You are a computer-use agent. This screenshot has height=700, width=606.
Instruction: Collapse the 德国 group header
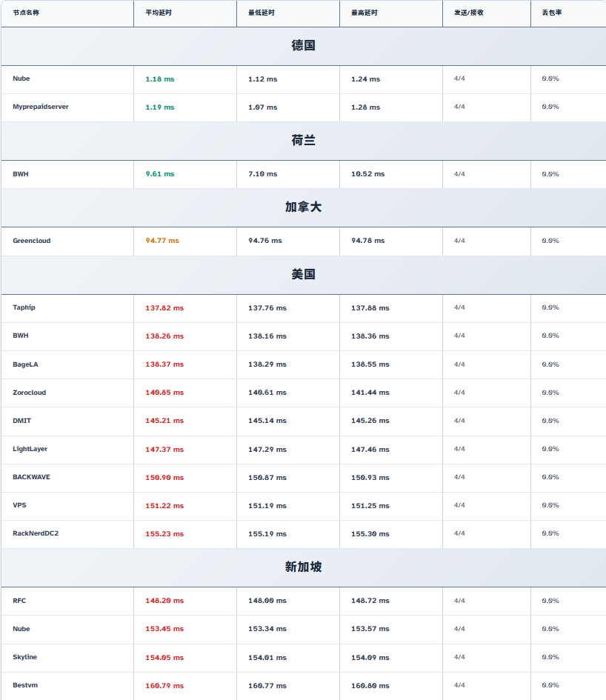(x=303, y=46)
